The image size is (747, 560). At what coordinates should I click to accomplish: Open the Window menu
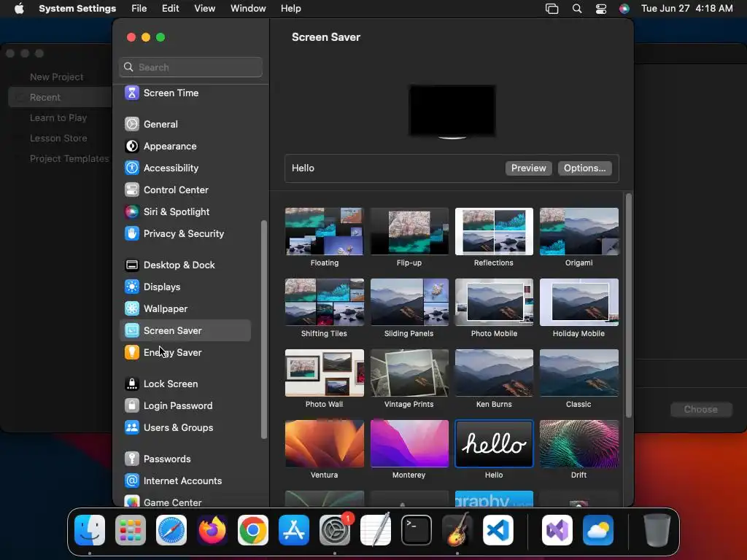click(248, 9)
